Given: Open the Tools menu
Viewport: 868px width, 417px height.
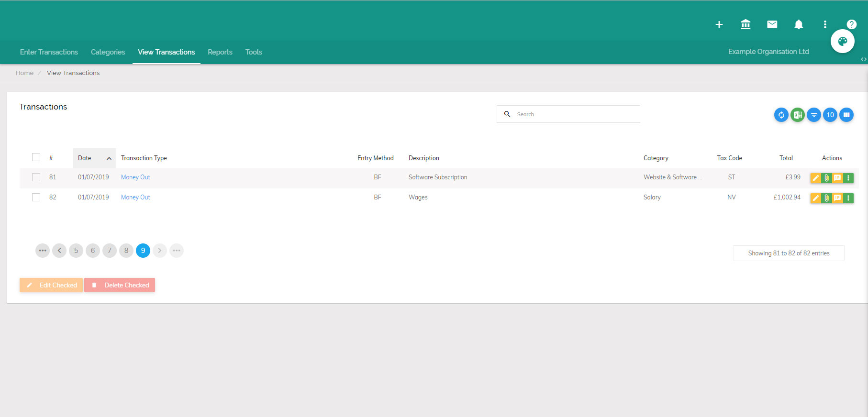Looking at the screenshot, I should (x=254, y=52).
